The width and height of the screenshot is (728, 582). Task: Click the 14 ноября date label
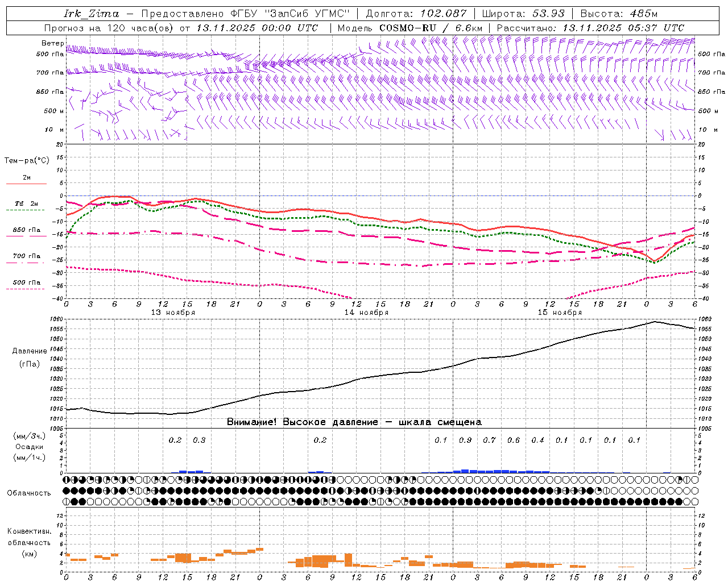click(366, 312)
